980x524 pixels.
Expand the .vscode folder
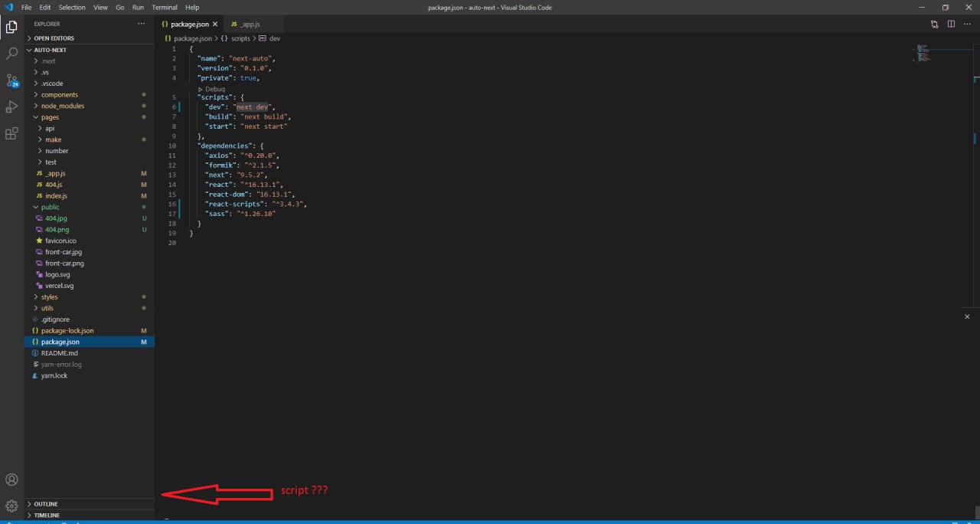[x=90, y=84]
